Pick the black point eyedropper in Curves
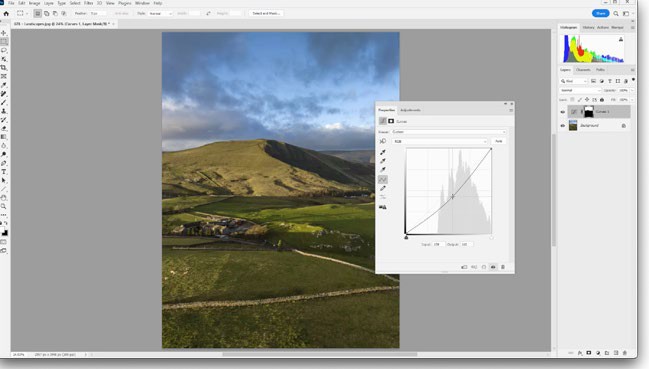The image size is (649, 369). [x=383, y=152]
